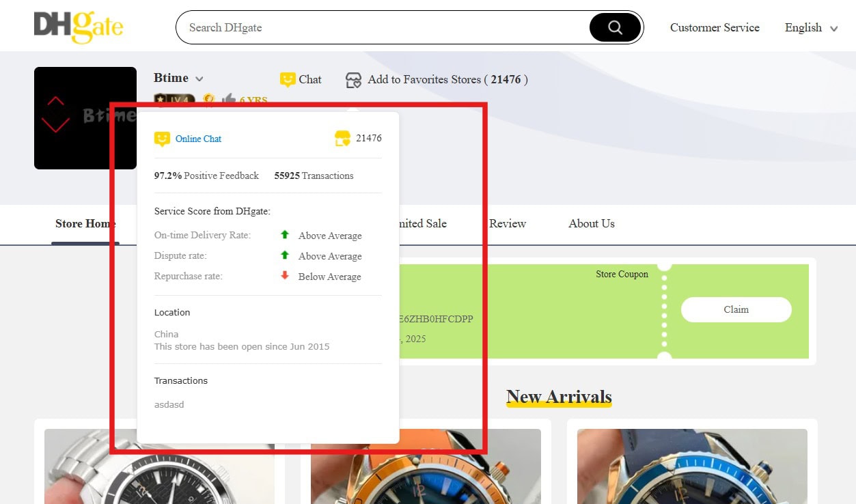Click the 6 YRS label
The image size is (856, 504).
[x=253, y=101]
